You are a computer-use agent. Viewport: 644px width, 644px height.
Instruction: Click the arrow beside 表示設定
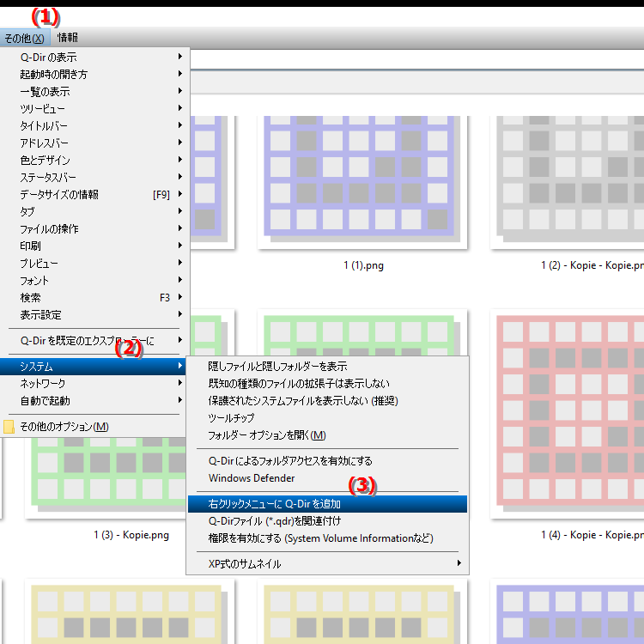coord(180,313)
